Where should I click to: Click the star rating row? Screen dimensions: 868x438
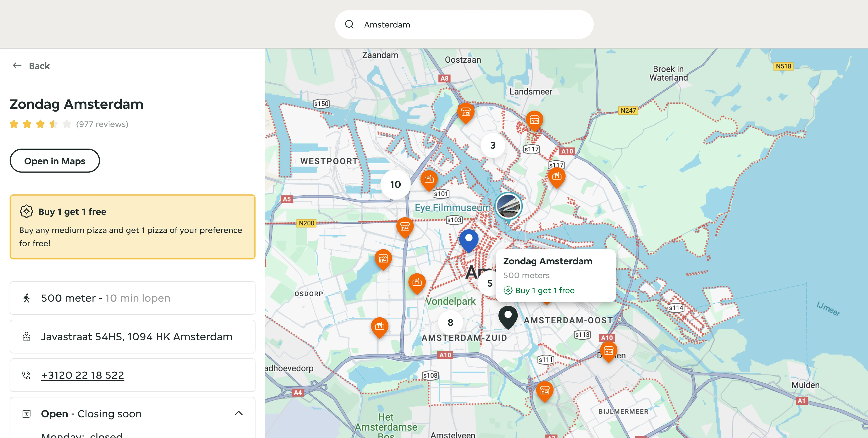click(x=40, y=124)
